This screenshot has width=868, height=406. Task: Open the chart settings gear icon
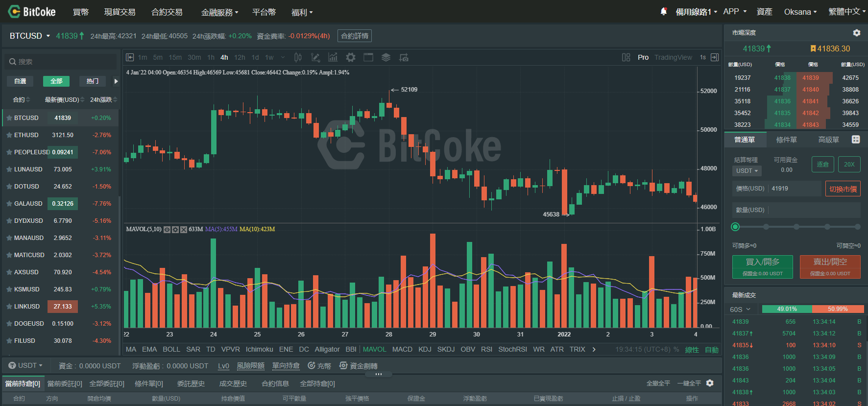coord(351,57)
